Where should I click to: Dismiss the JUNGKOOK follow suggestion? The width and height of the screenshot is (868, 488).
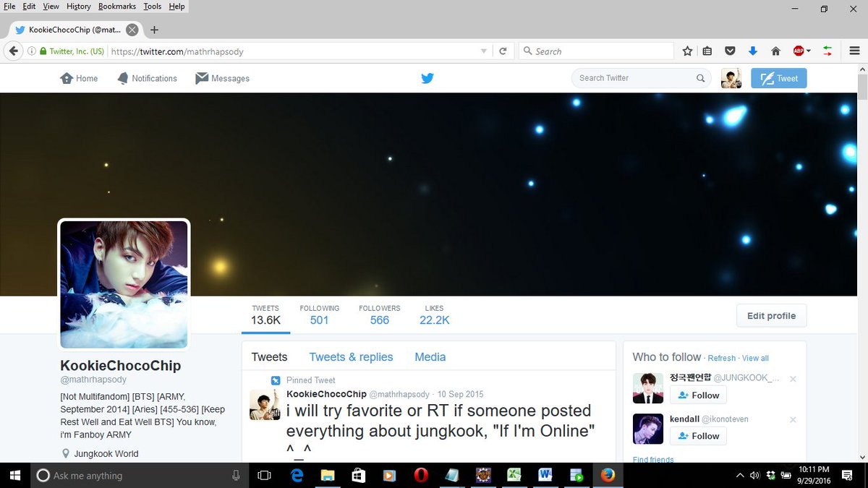click(793, 379)
